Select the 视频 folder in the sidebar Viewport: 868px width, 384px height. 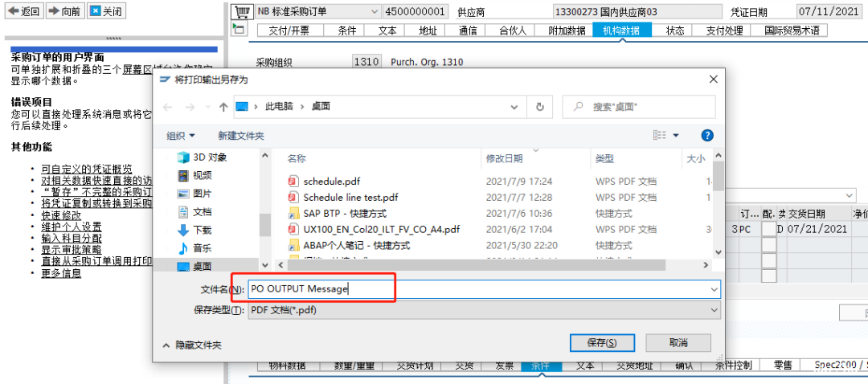click(x=194, y=176)
